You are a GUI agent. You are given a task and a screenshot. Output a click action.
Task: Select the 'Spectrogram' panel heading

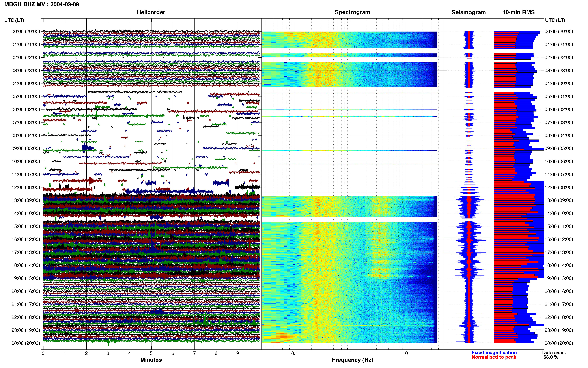tap(352, 12)
